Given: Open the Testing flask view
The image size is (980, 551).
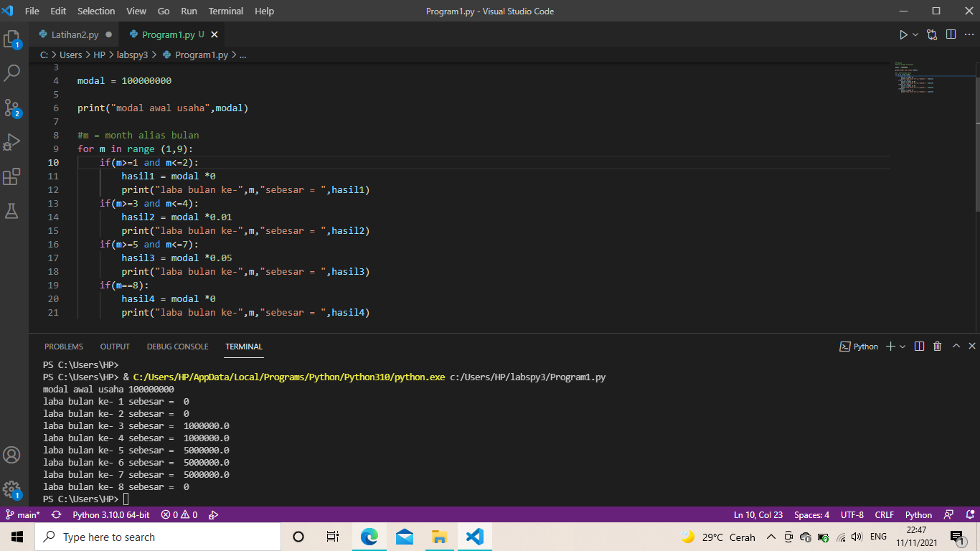Looking at the screenshot, I should (12, 210).
